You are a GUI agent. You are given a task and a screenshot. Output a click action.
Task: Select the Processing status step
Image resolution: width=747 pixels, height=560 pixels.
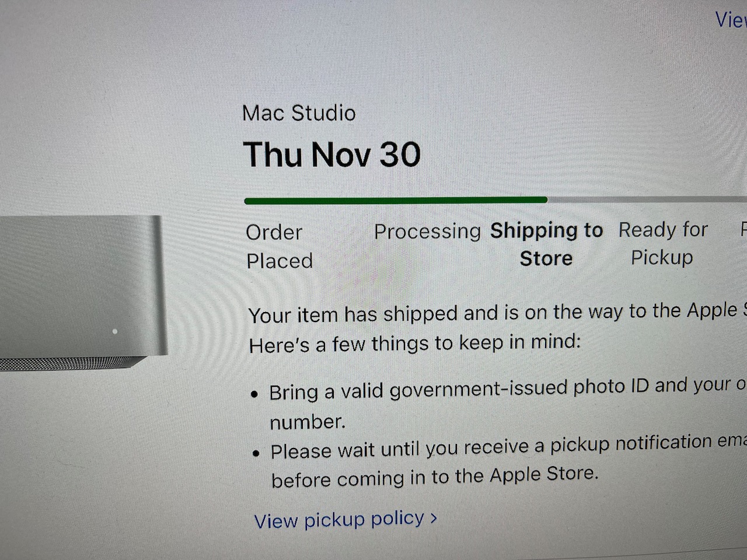click(427, 232)
